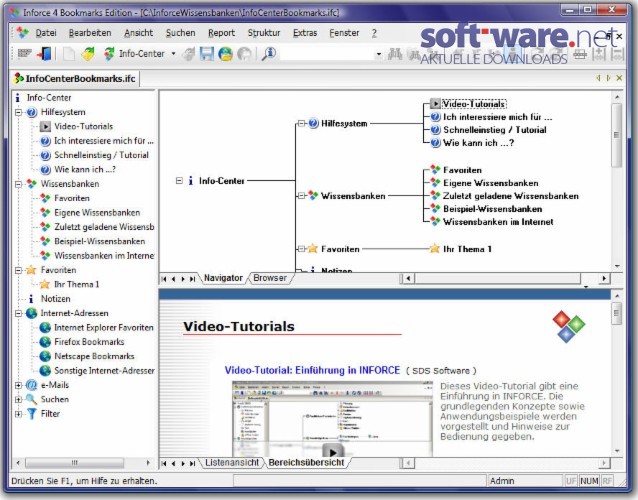The height and width of the screenshot is (500, 638).
Task: Click the e-Mails @ icon
Action: point(31,385)
